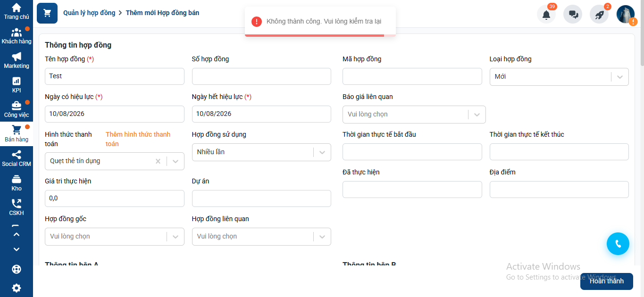Click the floating phone call button

618,244
